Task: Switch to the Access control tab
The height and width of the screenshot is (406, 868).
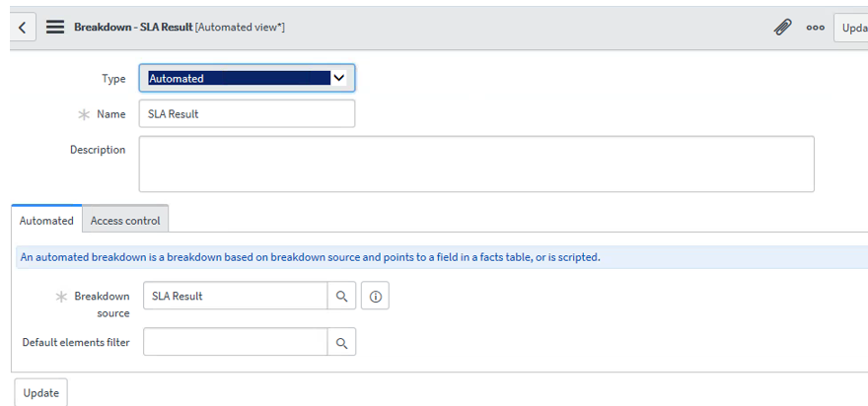Action: coord(125,220)
